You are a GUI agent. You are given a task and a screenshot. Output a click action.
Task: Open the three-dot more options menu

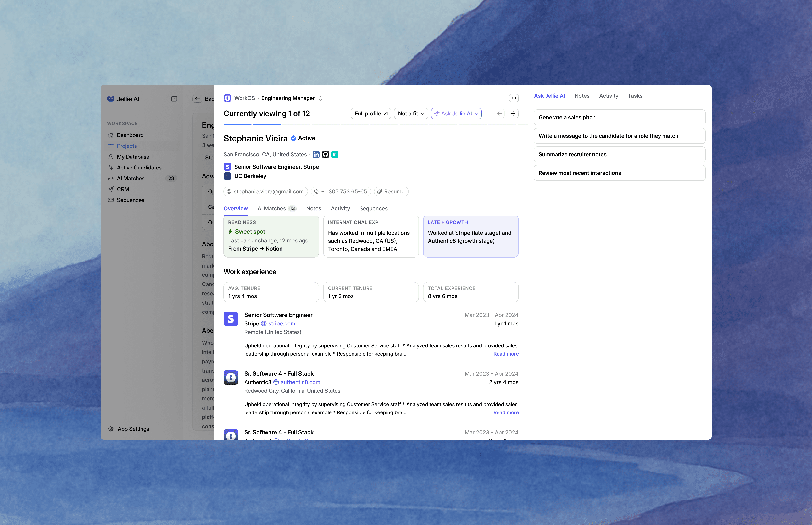click(x=513, y=98)
